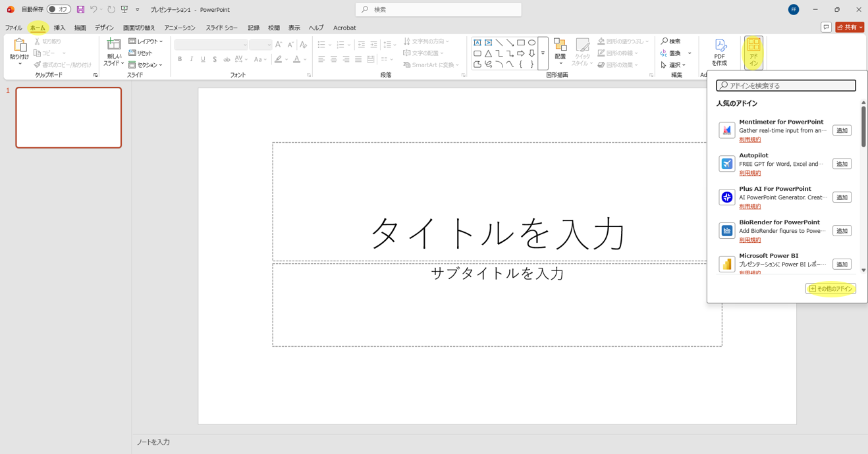The width and height of the screenshot is (868, 454).
Task: Toggle bold formatting button
Action: coord(180,59)
